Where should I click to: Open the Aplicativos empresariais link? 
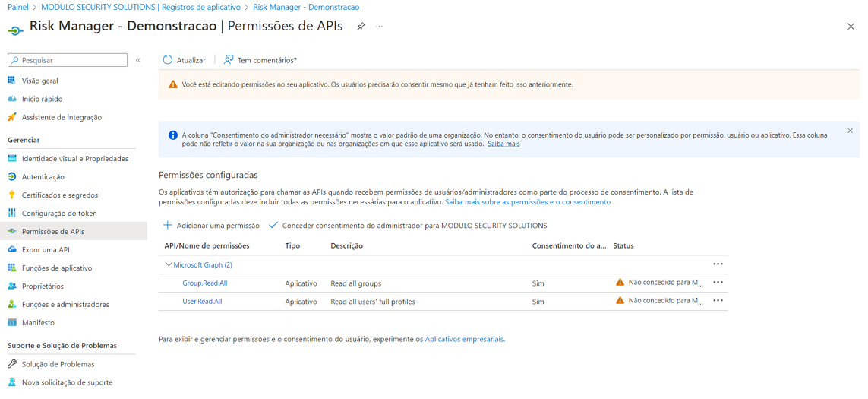[x=465, y=339]
